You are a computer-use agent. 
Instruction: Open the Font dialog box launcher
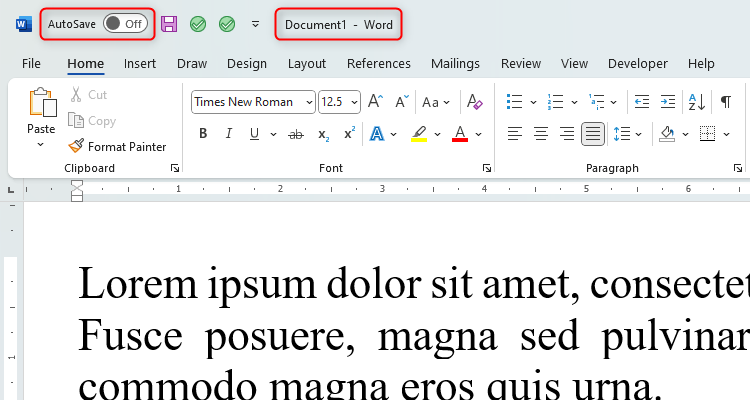[487, 168]
